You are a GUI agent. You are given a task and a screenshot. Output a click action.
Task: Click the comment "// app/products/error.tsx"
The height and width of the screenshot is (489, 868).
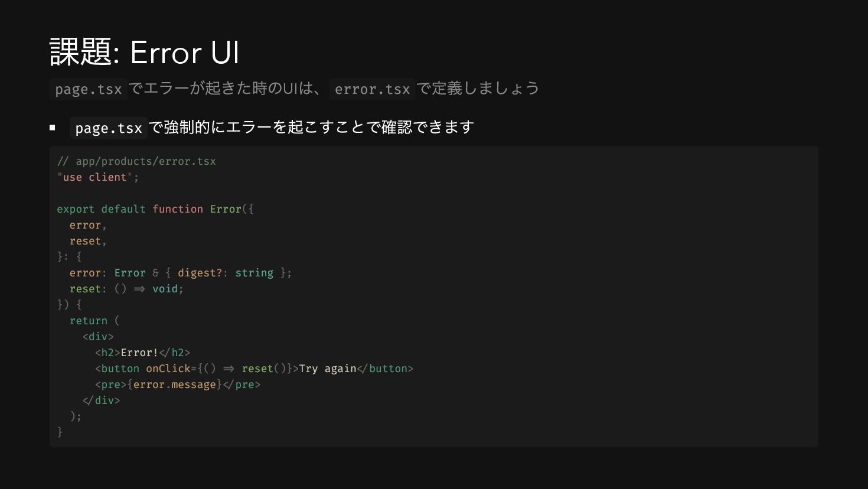pos(136,161)
